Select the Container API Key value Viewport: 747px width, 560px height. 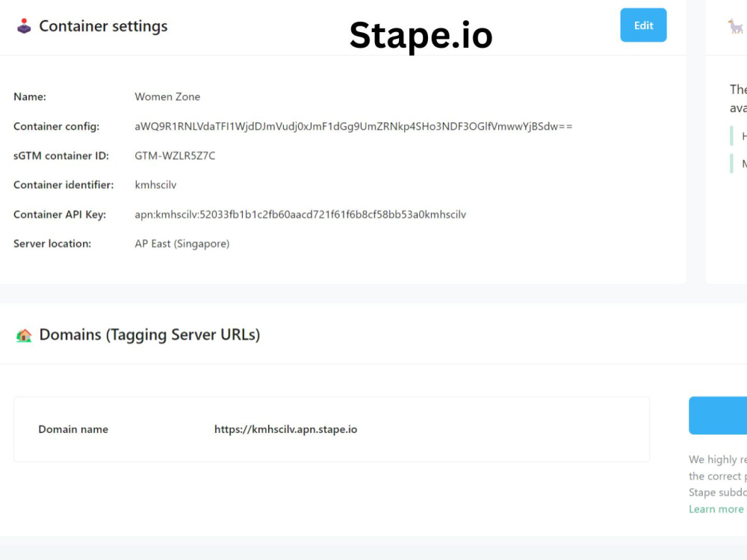tap(300, 214)
